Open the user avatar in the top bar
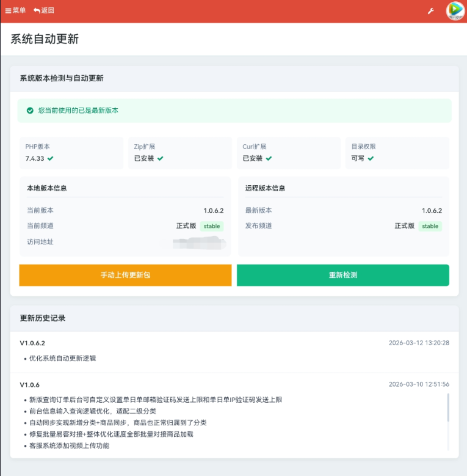The width and height of the screenshot is (467, 476). coord(455,11)
